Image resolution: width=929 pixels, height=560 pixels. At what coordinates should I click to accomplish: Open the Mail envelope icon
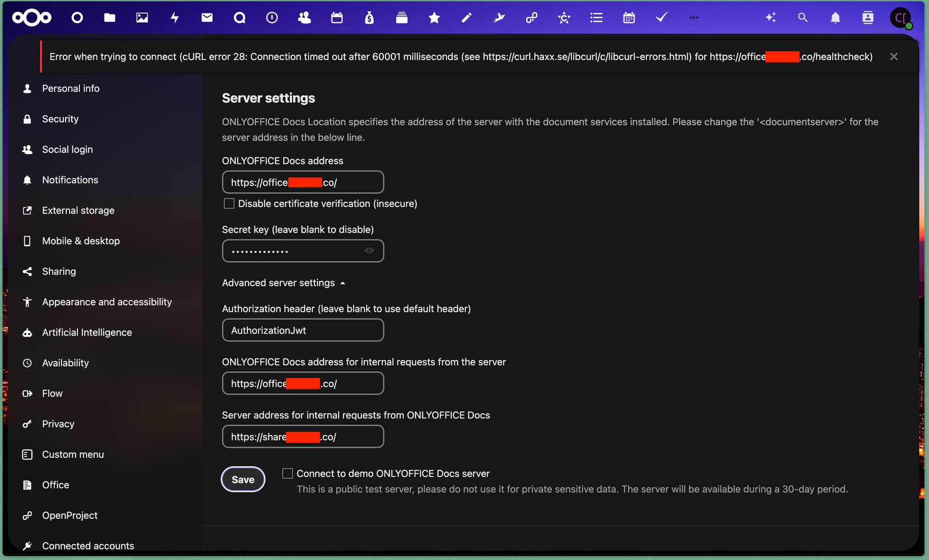207,18
